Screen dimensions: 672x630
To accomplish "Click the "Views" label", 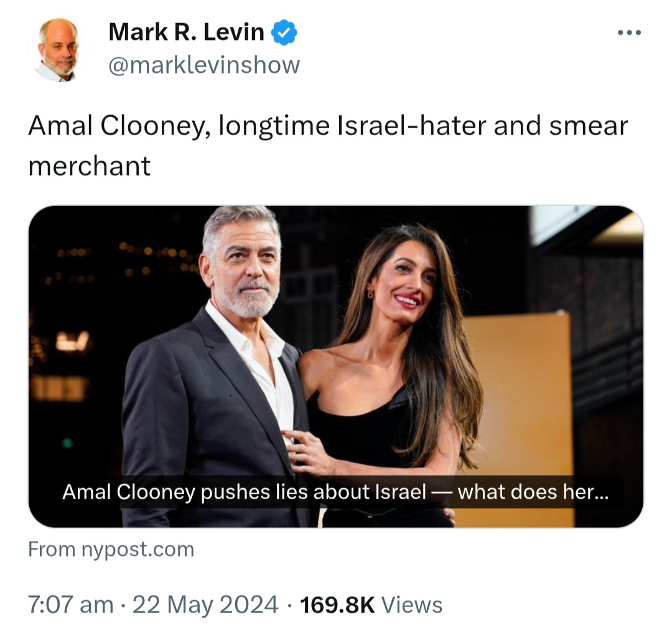I will click(411, 605).
